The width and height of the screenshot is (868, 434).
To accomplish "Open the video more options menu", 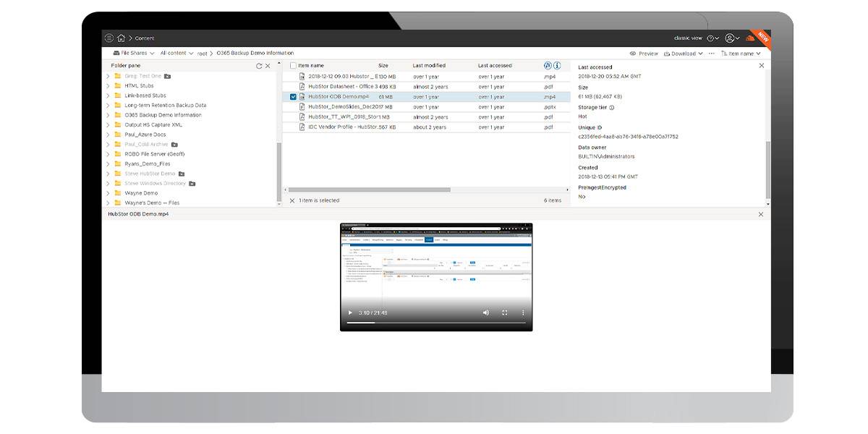I will (523, 312).
